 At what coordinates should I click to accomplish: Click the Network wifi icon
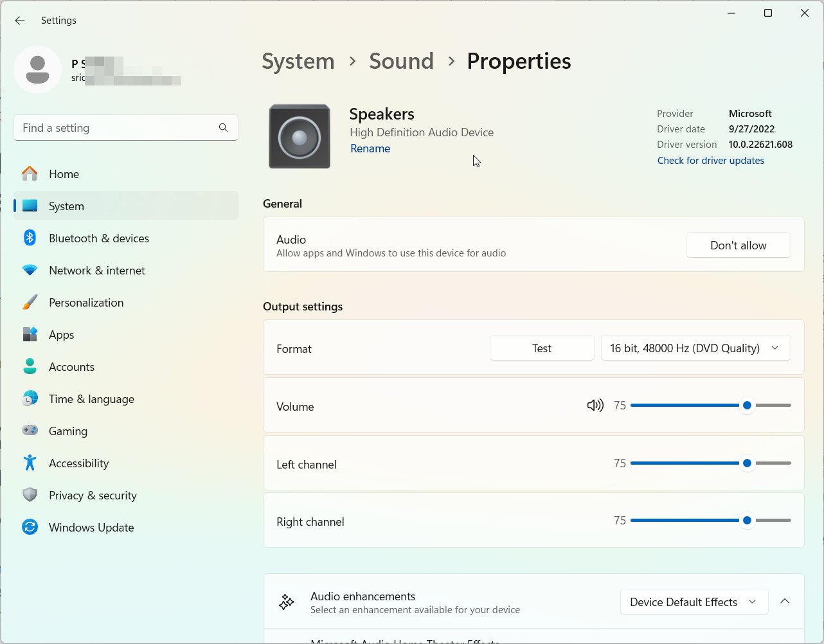(x=30, y=270)
